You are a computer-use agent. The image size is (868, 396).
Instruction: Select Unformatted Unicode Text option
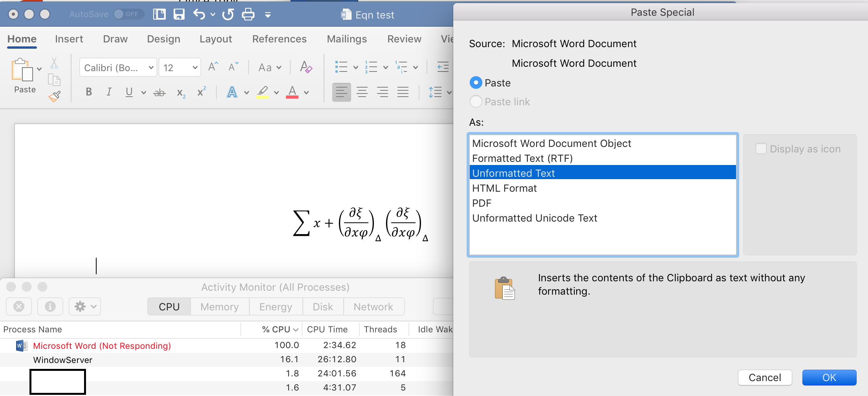click(602, 218)
